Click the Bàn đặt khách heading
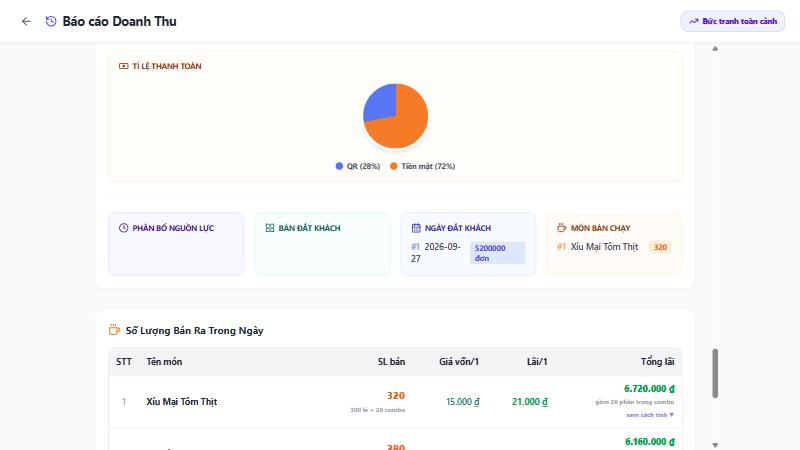This screenshot has height=450, width=800. tap(309, 228)
